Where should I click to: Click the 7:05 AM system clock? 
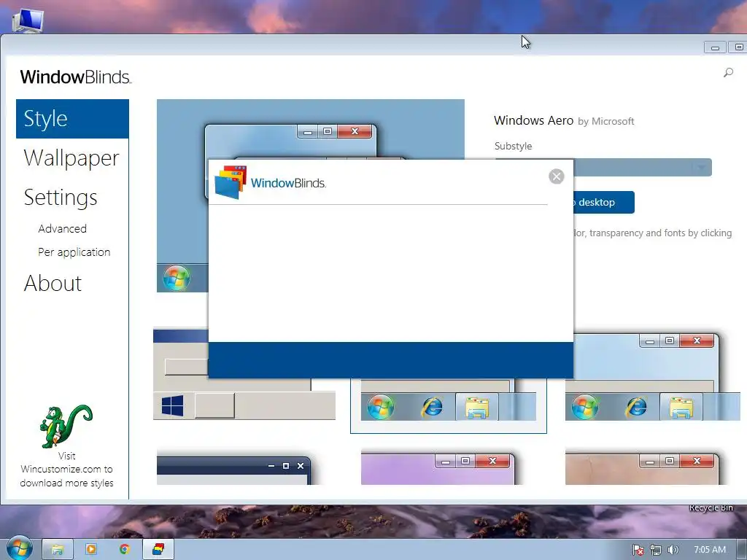pos(709,550)
